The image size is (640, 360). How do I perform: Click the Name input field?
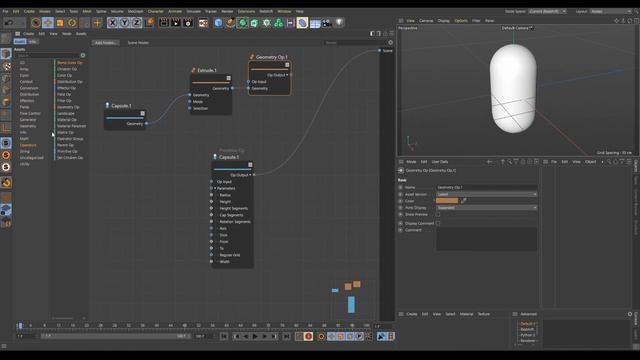pos(487,187)
